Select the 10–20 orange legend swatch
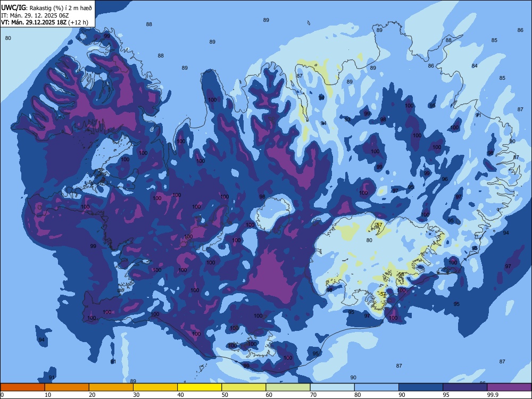The height and width of the screenshot is (399, 532). pyautogui.click(x=67, y=387)
